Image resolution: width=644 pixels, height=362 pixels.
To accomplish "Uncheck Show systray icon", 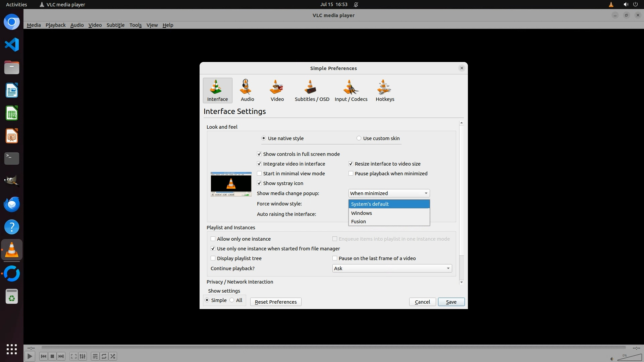I will 259,183.
